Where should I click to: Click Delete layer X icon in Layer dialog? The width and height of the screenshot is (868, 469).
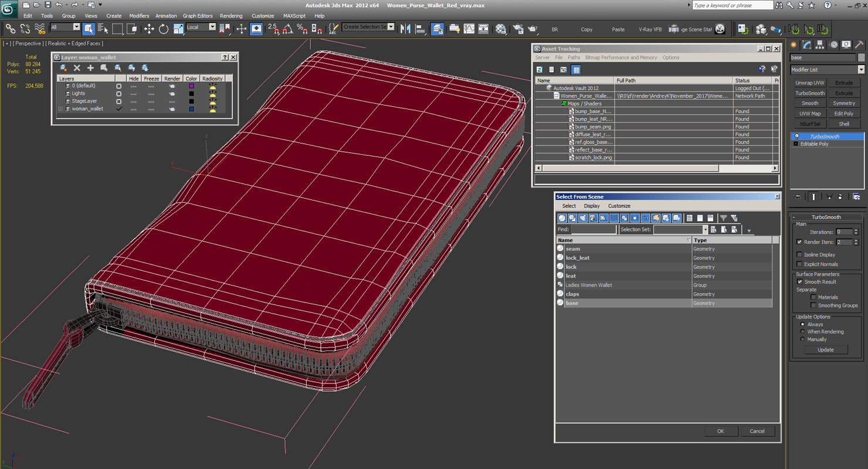77,68
